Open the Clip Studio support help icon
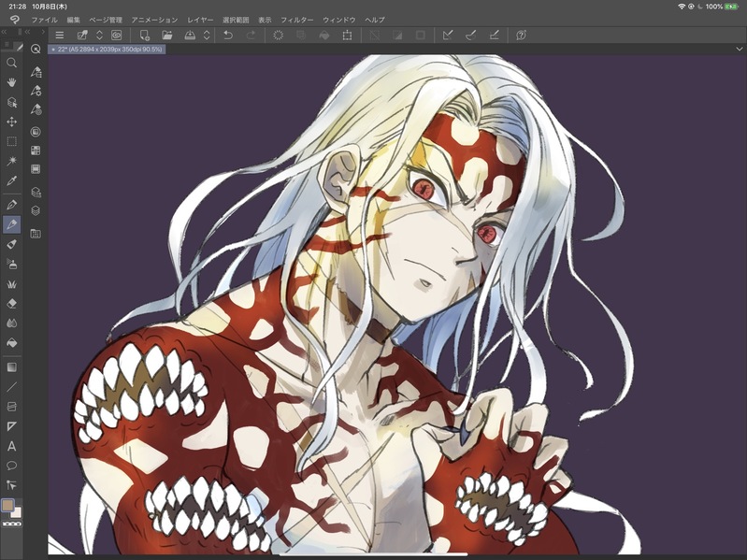 click(x=521, y=36)
